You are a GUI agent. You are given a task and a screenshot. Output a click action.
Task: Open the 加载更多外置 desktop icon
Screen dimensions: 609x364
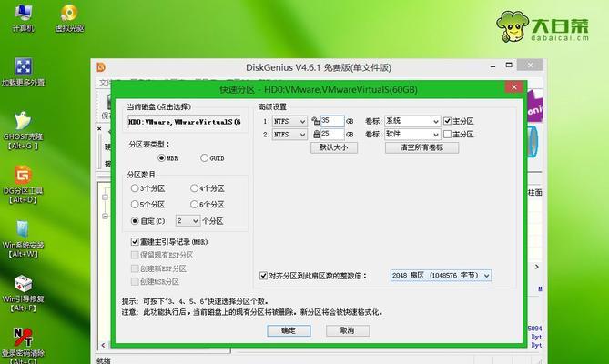coord(24,72)
